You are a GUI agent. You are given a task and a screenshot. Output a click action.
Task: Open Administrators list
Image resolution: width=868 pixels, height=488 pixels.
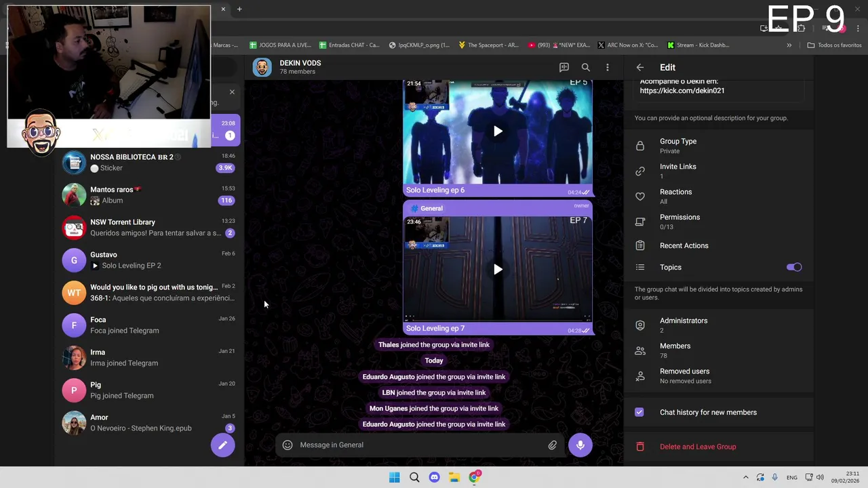719,325
